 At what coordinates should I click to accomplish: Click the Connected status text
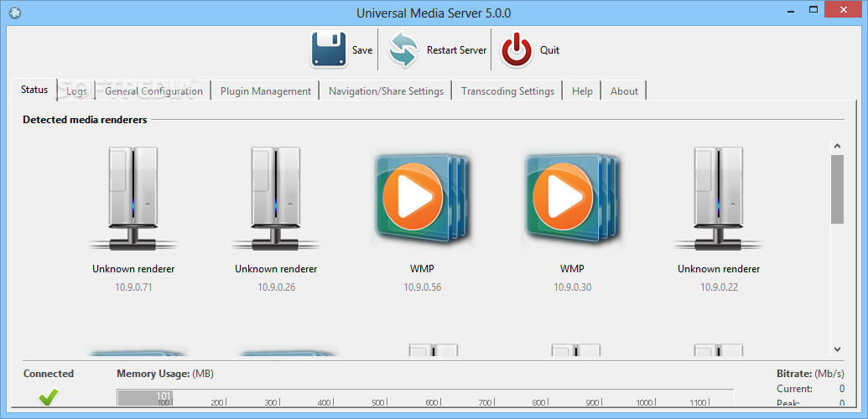click(x=48, y=374)
